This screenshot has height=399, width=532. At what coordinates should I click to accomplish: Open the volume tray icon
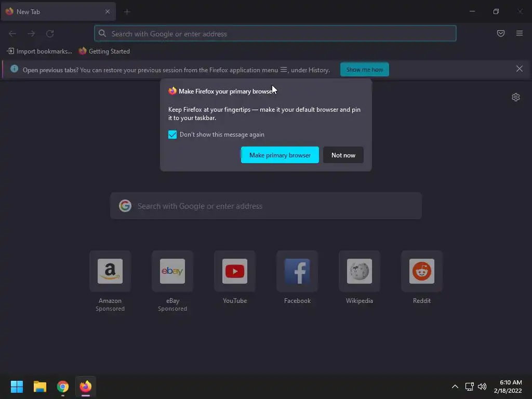482,387
